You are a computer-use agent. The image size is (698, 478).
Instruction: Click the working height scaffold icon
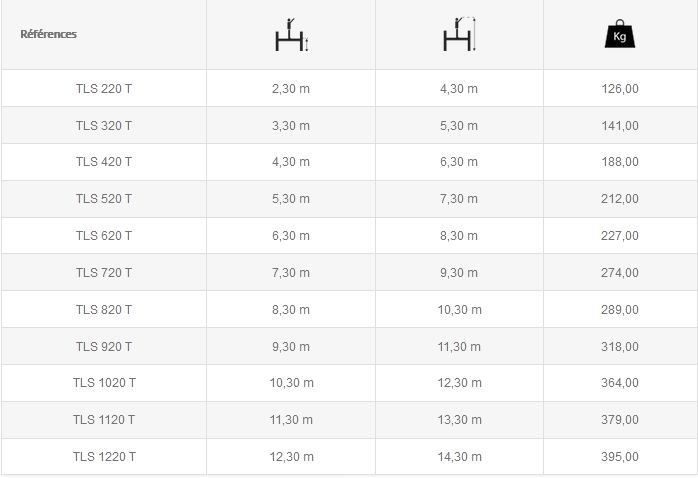(459, 34)
